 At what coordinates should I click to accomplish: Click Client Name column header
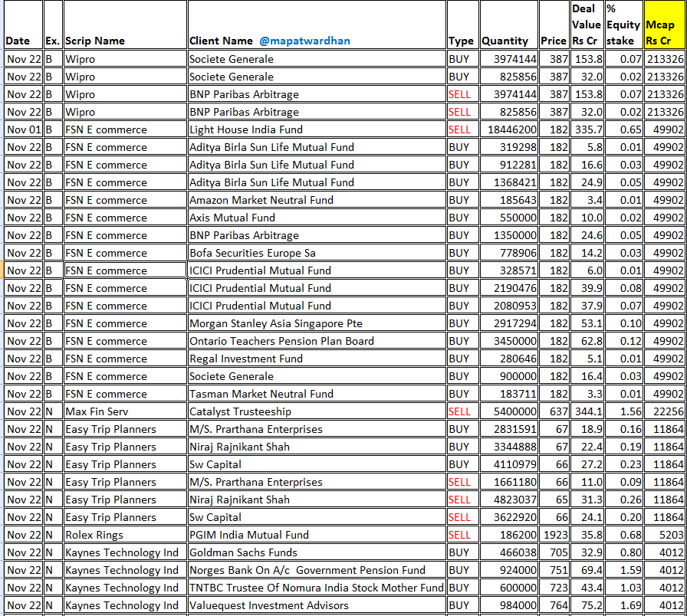pos(317,25)
